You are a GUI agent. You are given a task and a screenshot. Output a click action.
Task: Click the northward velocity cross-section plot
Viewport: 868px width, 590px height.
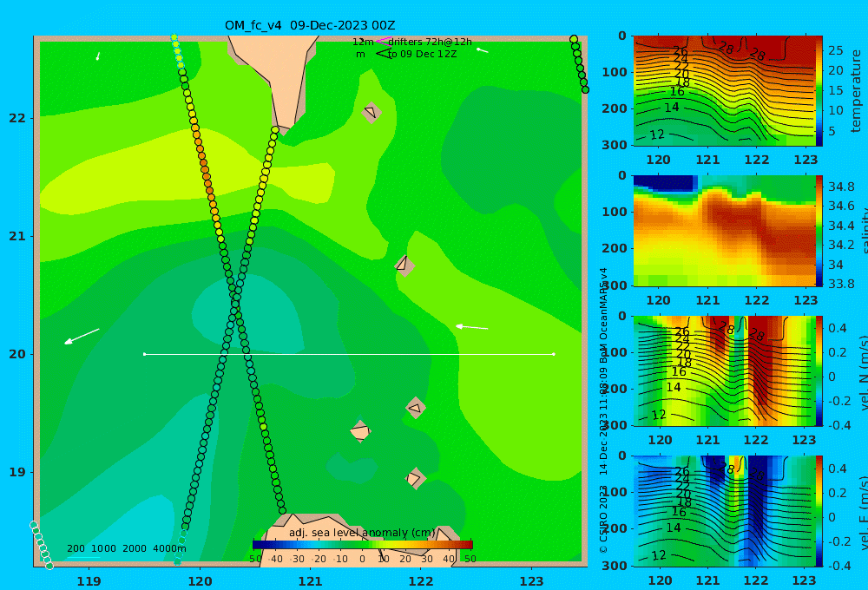click(724, 370)
